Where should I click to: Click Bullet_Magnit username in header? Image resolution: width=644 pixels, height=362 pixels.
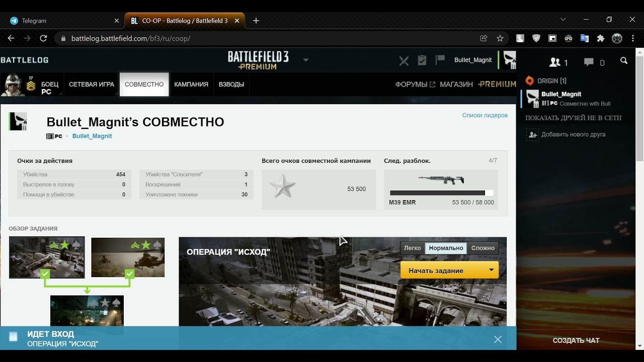pos(473,60)
